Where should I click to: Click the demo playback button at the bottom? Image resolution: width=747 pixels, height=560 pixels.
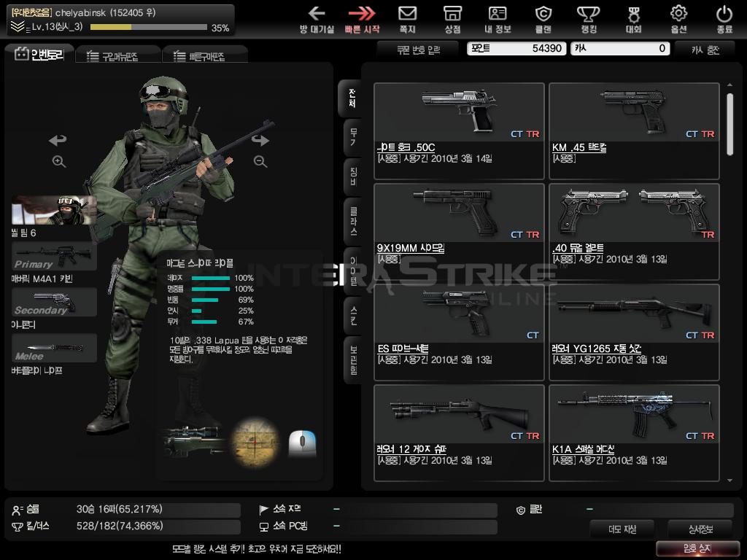click(622, 529)
